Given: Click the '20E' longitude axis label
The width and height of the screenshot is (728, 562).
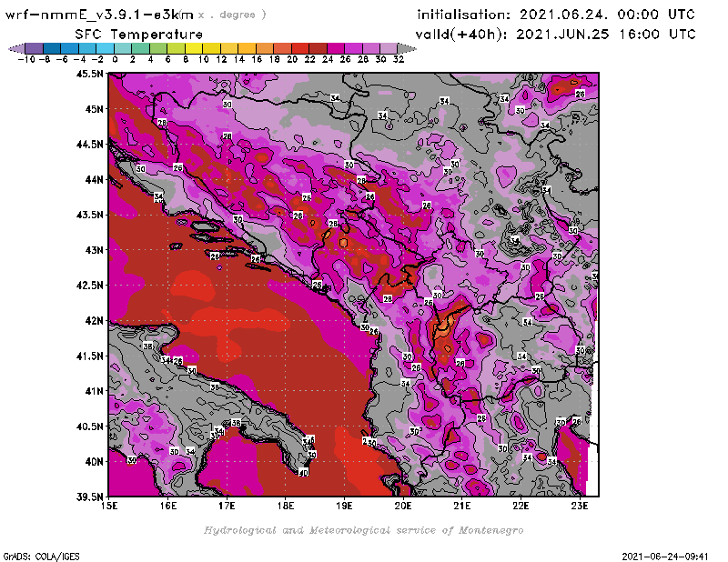Looking at the screenshot, I should click(403, 506).
